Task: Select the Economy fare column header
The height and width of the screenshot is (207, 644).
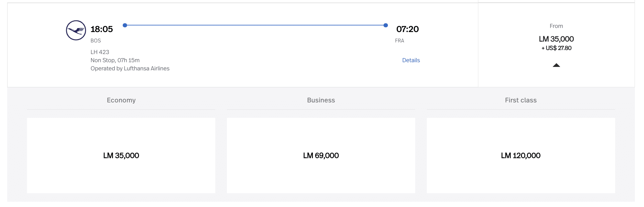Action: pos(121,100)
